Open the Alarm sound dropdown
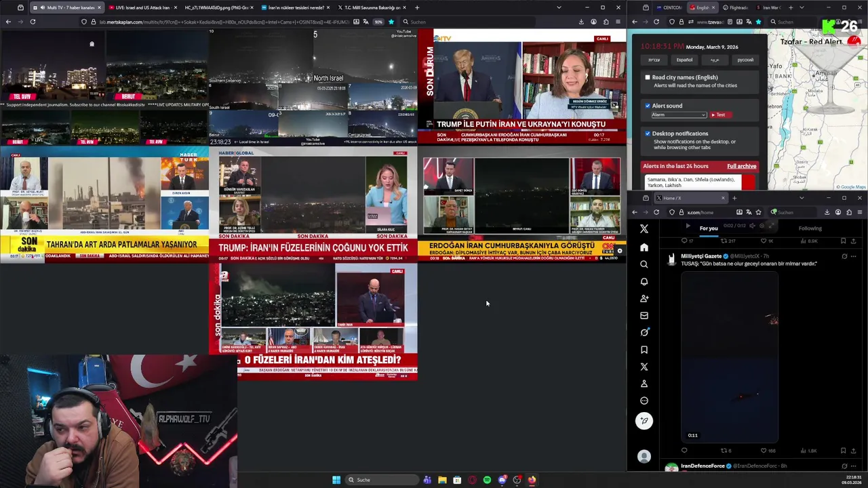 (678, 115)
